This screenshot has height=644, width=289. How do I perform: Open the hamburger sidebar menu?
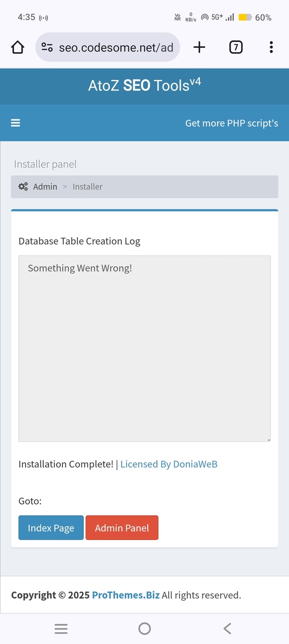coord(16,123)
